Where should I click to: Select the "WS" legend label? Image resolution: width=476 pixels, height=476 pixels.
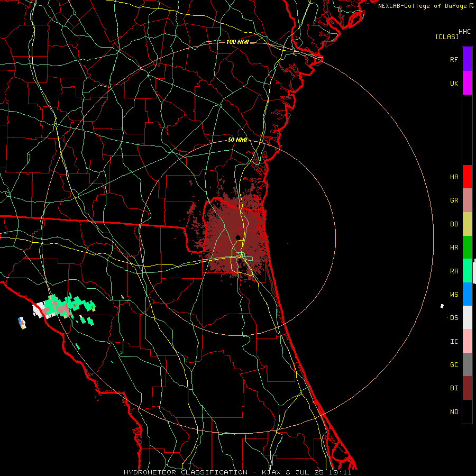tap(454, 295)
